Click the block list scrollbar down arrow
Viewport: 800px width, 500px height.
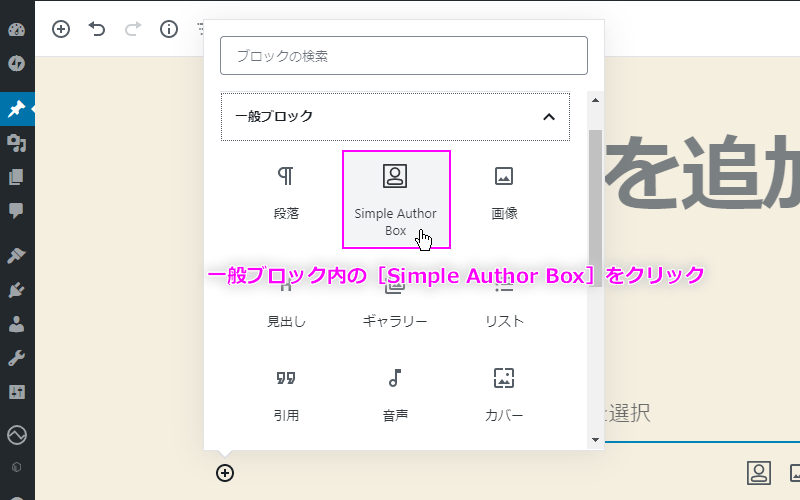(595, 440)
